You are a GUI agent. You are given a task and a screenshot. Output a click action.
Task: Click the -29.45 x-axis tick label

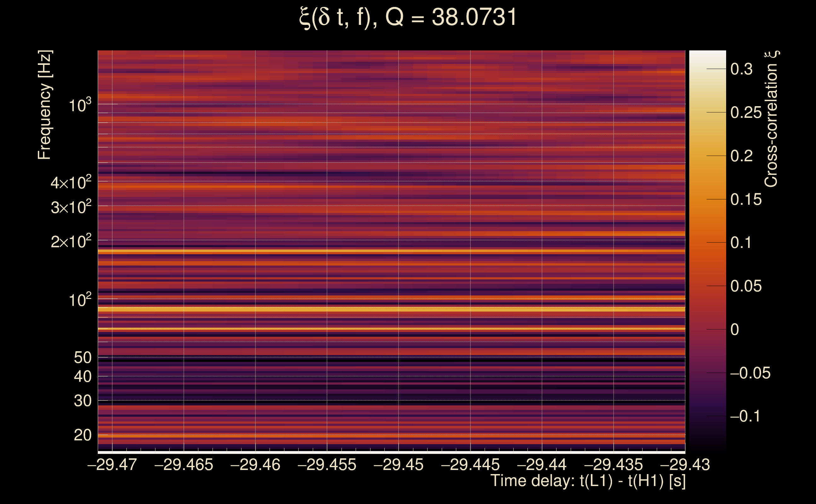tap(398, 465)
